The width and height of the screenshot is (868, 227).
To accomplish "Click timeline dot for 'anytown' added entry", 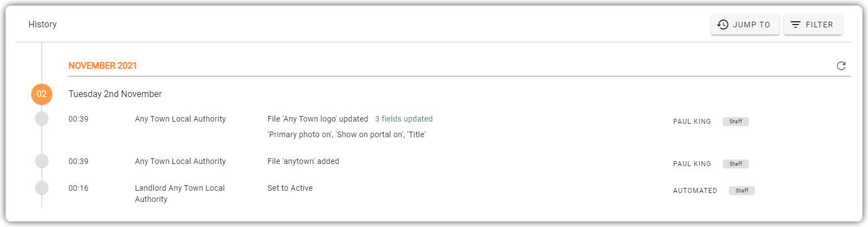I will pyautogui.click(x=42, y=161).
